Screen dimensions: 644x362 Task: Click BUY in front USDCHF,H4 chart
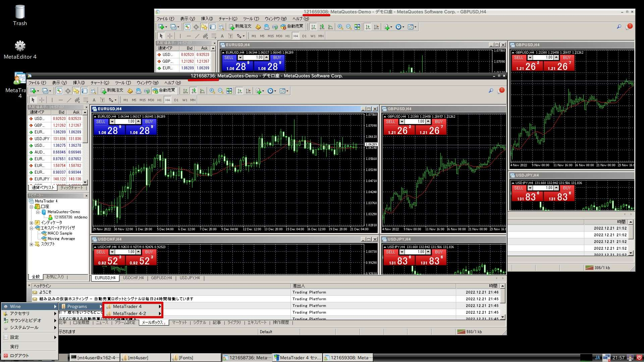[149, 252]
